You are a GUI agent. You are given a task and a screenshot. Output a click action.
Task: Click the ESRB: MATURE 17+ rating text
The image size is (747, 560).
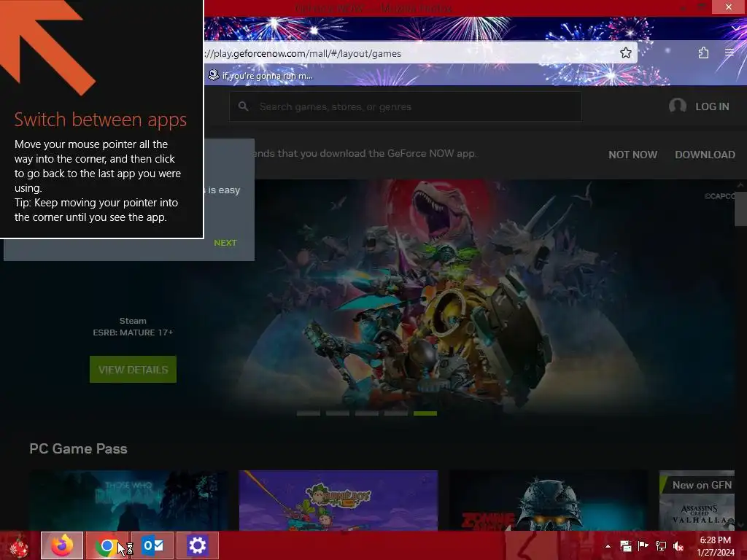[x=133, y=332]
